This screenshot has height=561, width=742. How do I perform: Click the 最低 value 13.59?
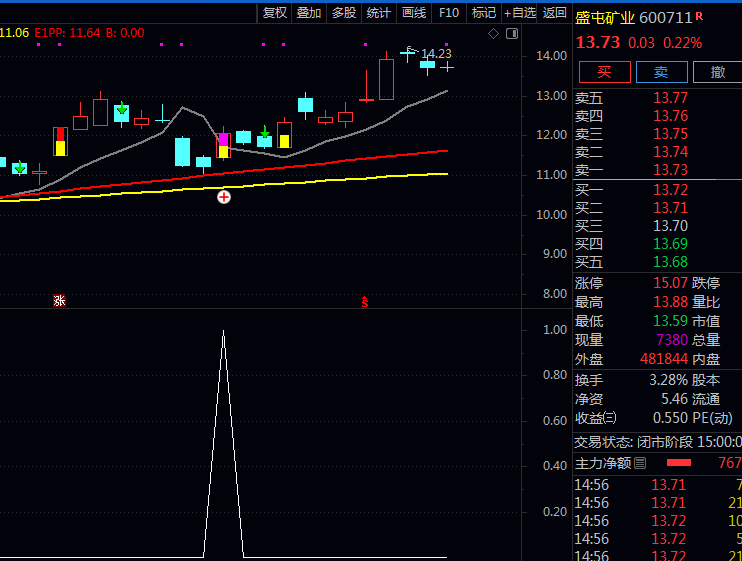(x=671, y=321)
